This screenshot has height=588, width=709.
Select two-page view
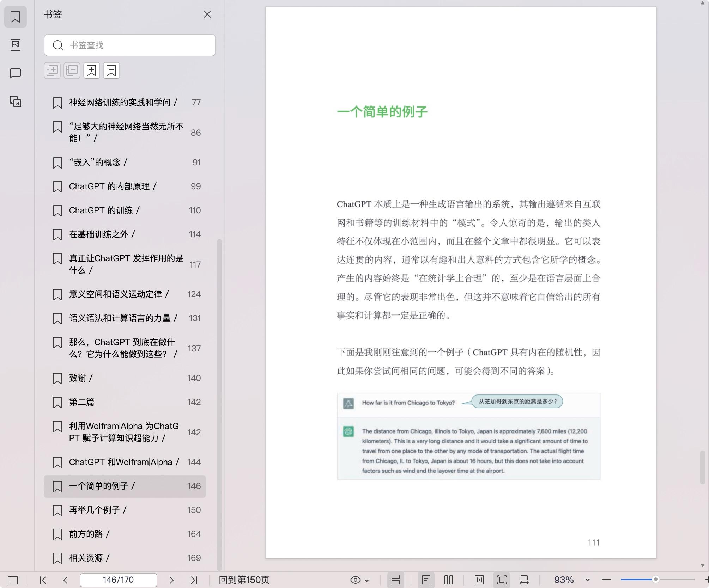click(x=449, y=580)
